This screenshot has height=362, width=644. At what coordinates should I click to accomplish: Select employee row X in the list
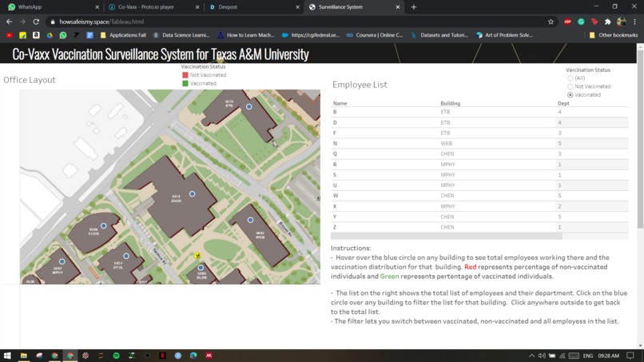[x=479, y=206]
